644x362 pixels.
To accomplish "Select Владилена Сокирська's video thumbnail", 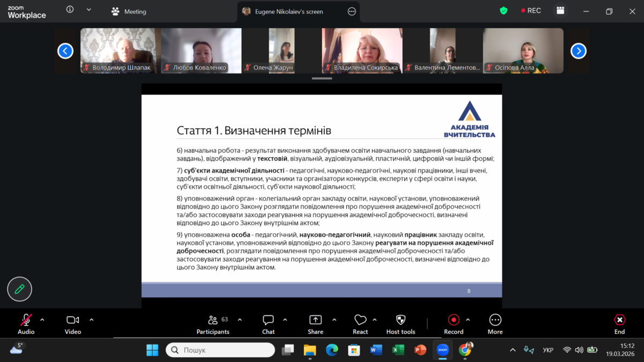I will [x=362, y=50].
